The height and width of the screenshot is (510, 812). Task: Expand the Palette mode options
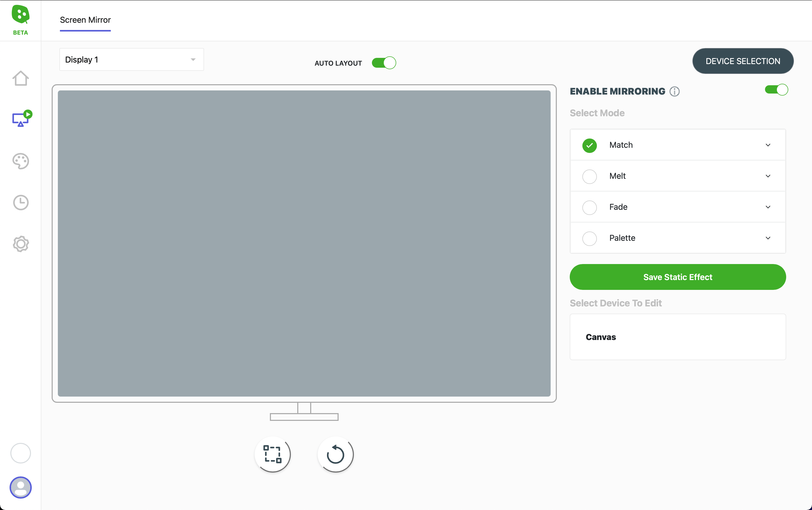[768, 238]
